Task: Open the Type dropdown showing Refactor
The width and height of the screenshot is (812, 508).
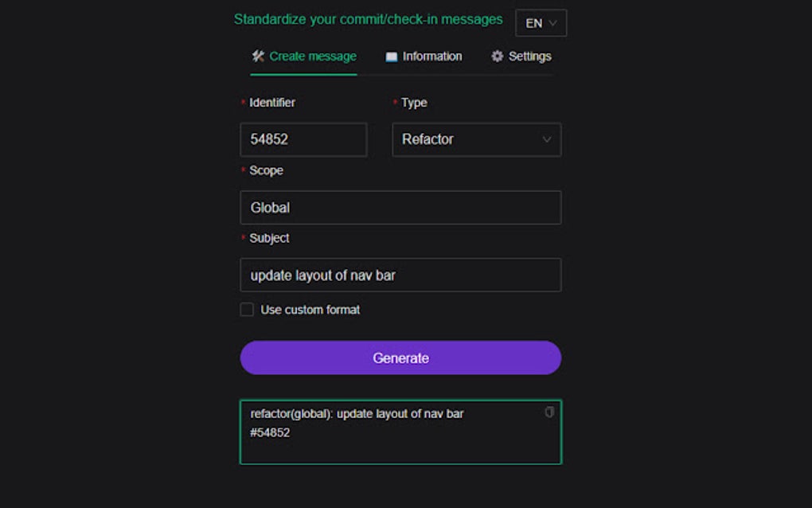Action: pyautogui.click(x=476, y=139)
